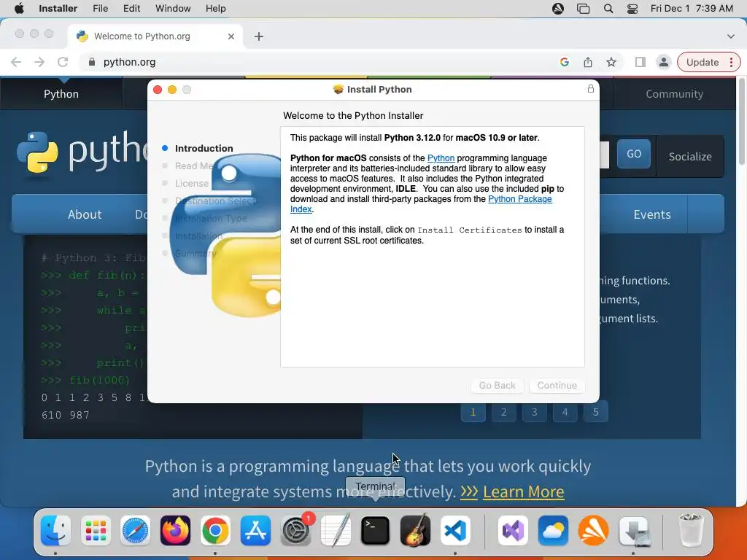The height and width of the screenshot is (560, 747).
Task: Open Visual Studio purple icon in Dock
Action: pyautogui.click(x=513, y=530)
